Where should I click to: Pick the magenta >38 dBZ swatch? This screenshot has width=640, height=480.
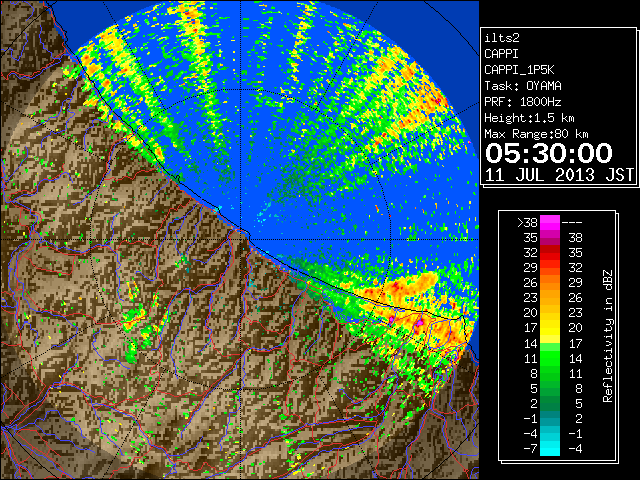[550, 222]
